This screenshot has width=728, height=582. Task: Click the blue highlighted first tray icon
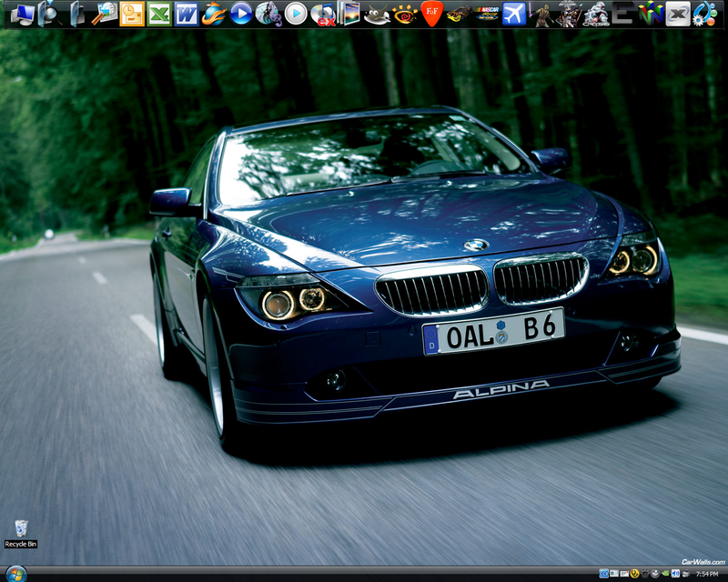603,573
